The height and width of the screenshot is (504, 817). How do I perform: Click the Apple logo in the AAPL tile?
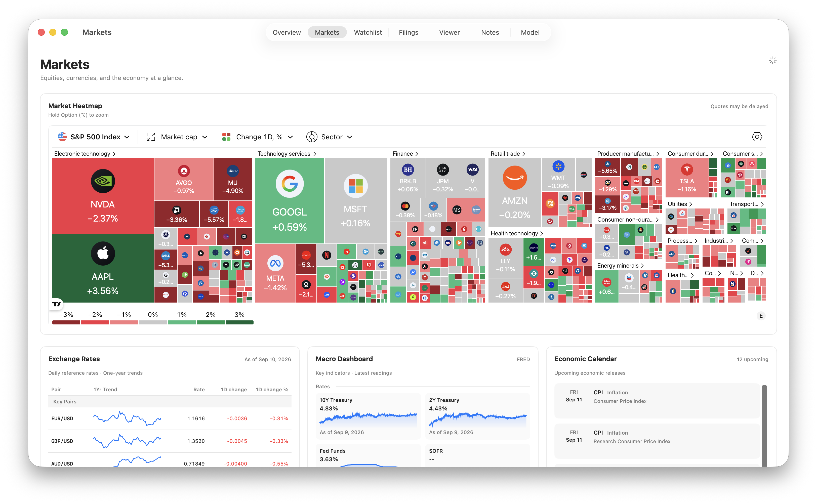point(103,253)
